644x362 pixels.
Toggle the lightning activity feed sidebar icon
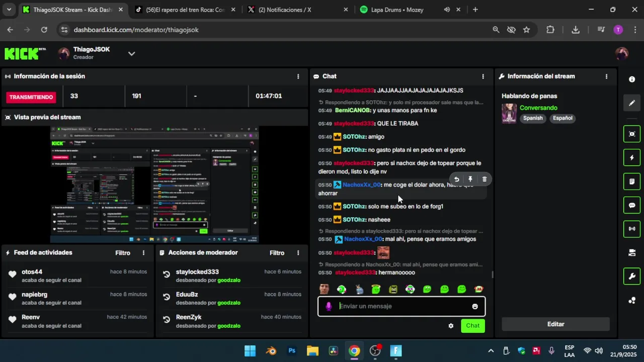click(632, 158)
